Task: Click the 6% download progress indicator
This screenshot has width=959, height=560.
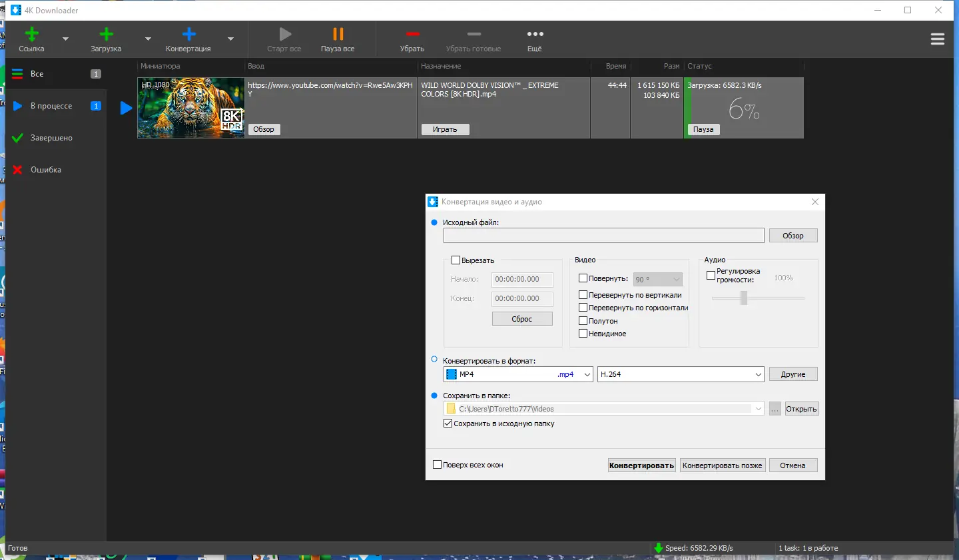Action: tap(744, 109)
